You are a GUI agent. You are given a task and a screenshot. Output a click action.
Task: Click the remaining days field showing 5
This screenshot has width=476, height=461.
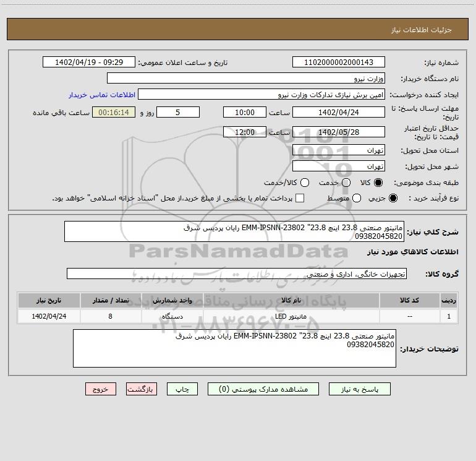coord(178,112)
